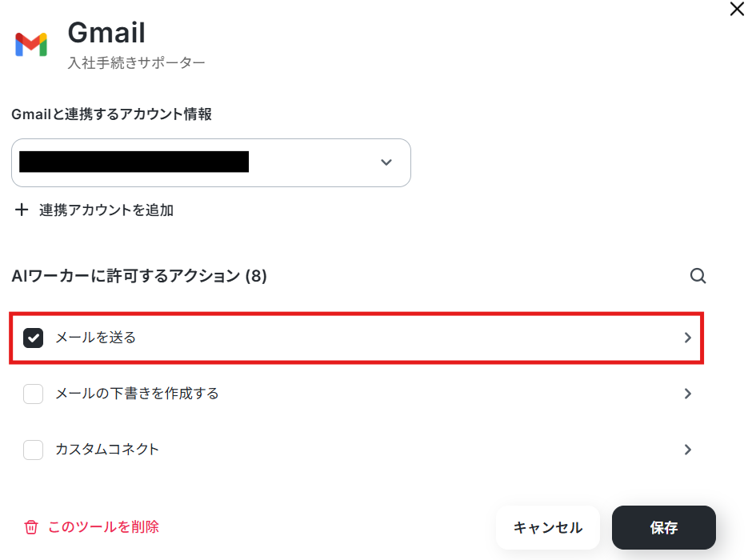Close the Gmail settings dialog
752x560 pixels.
pyautogui.click(x=737, y=9)
